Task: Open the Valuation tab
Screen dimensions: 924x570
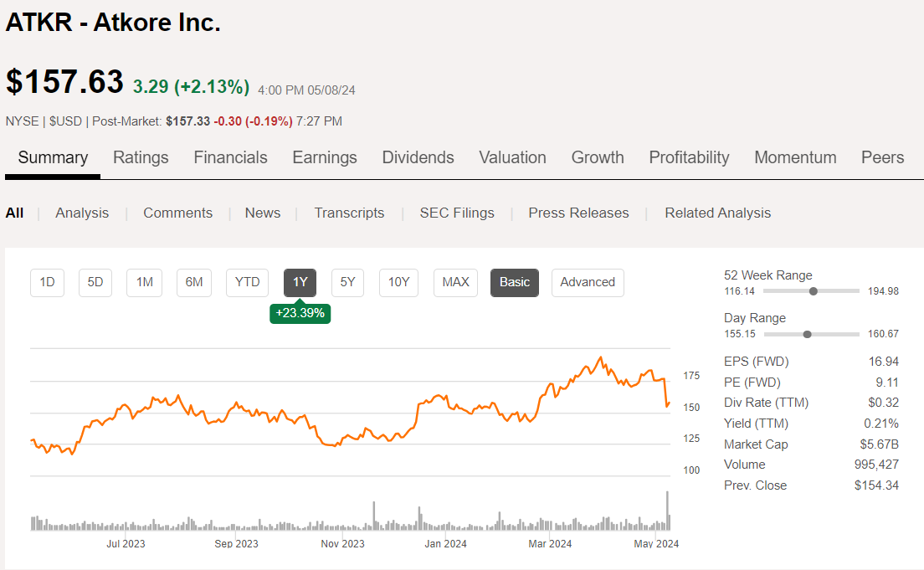Action: click(512, 157)
